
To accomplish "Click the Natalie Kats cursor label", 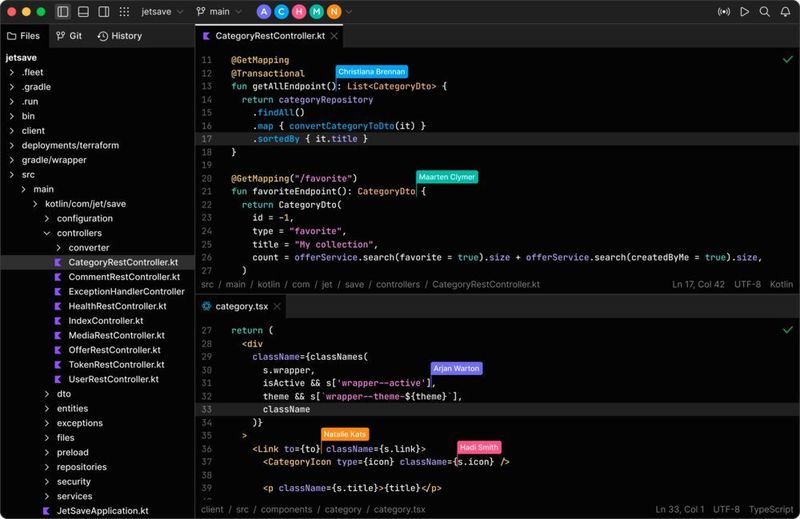I will tap(345, 434).
